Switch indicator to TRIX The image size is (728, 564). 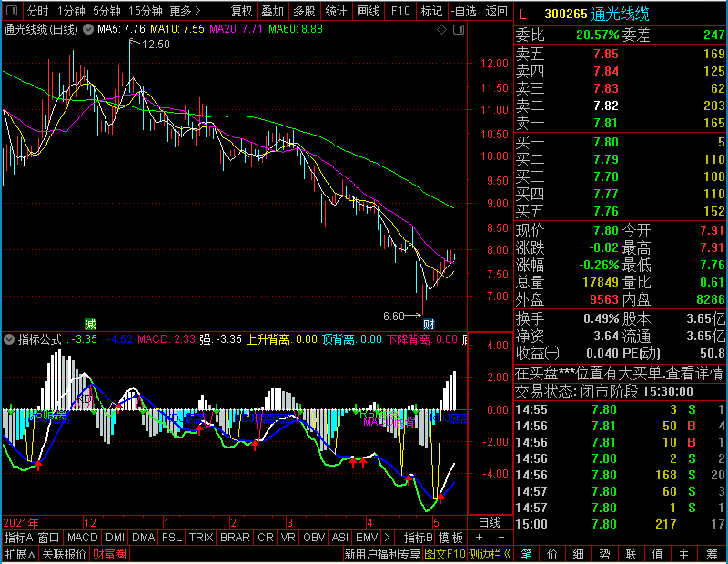pyautogui.click(x=201, y=538)
